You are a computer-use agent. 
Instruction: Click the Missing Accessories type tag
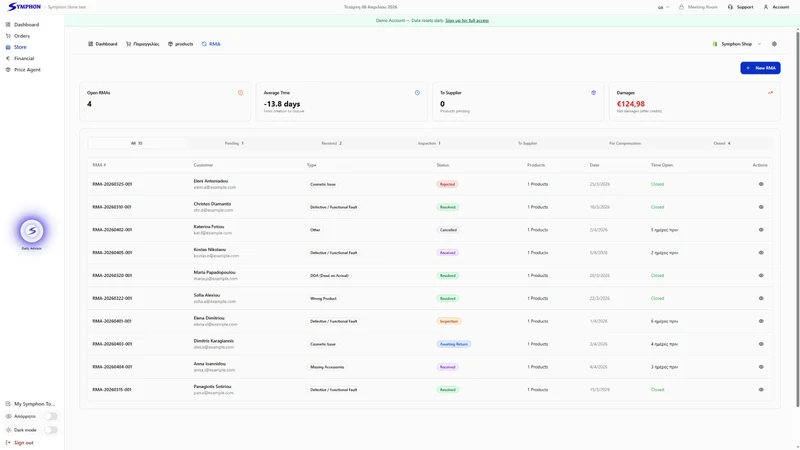pos(327,367)
